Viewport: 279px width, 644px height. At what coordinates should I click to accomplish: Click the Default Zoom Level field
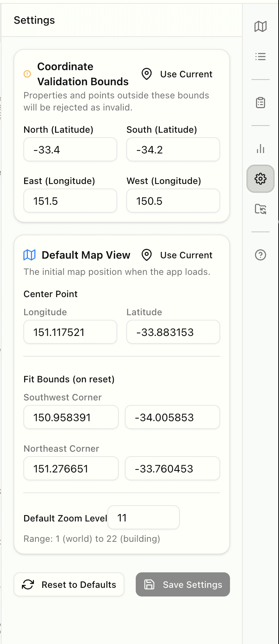(143, 518)
